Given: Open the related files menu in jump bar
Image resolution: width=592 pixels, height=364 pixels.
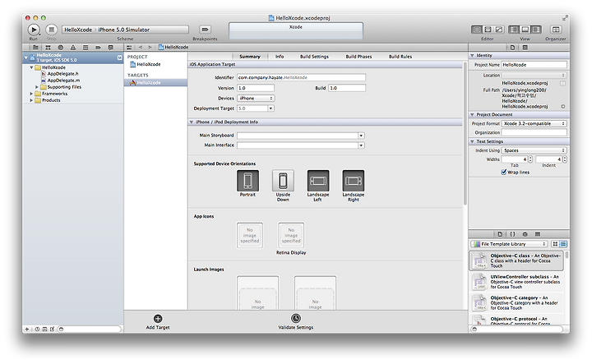Looking at the screenshot, I should pos(129,47).
